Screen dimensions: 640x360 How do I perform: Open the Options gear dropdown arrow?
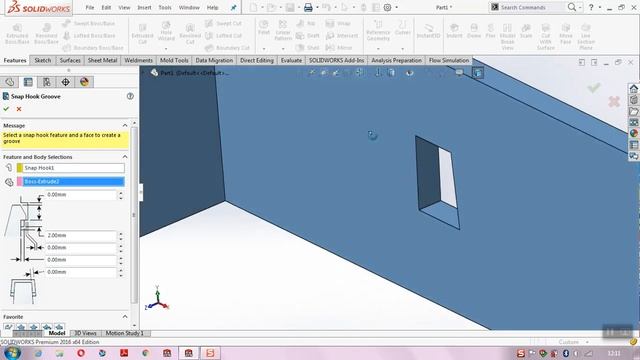click(x=396, y=7)
